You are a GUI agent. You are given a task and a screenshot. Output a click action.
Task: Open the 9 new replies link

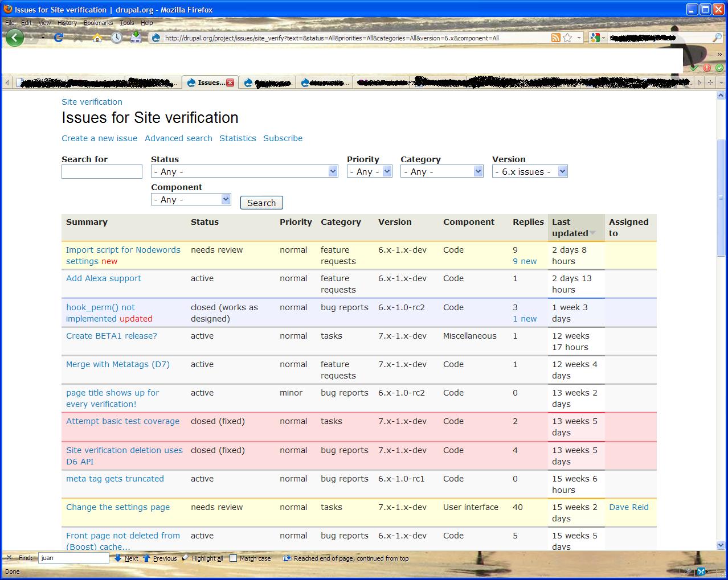point(525,261)
